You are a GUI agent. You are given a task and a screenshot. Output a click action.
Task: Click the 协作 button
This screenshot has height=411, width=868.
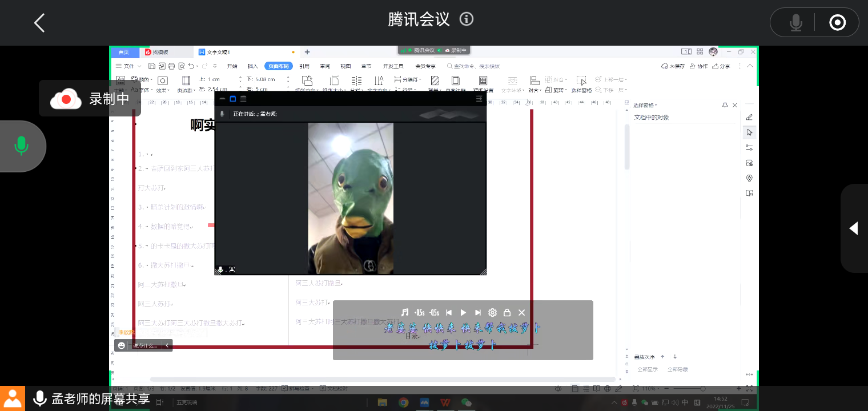point(698,66)
